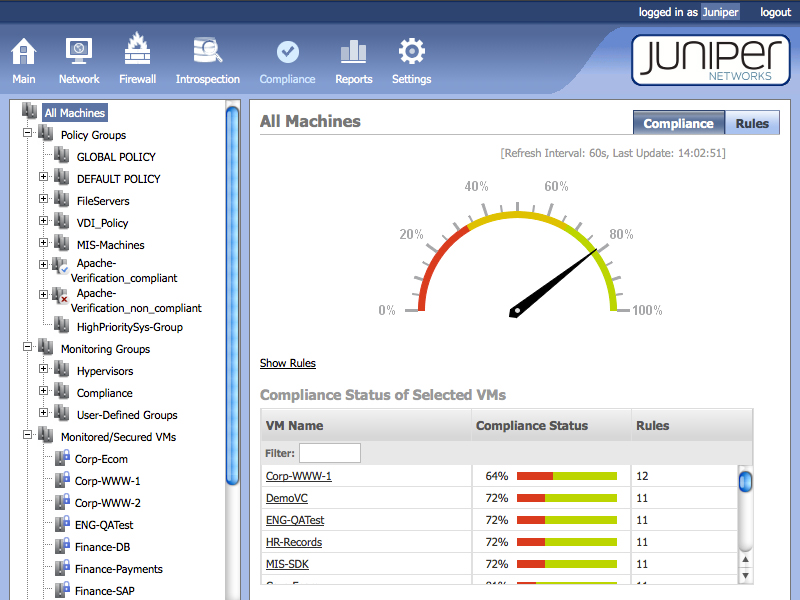Click the Juniper username link

click(720, 12)
